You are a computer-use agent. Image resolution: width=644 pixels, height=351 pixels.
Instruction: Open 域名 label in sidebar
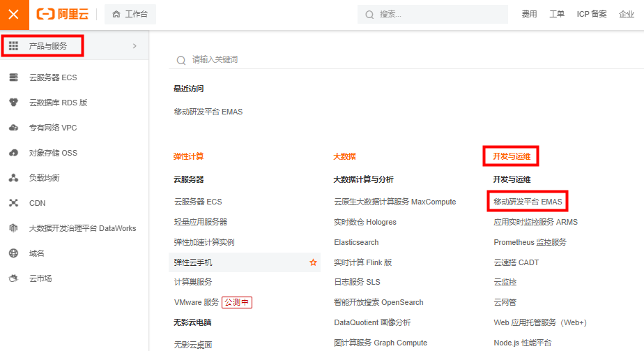click(x=36, y=253)
